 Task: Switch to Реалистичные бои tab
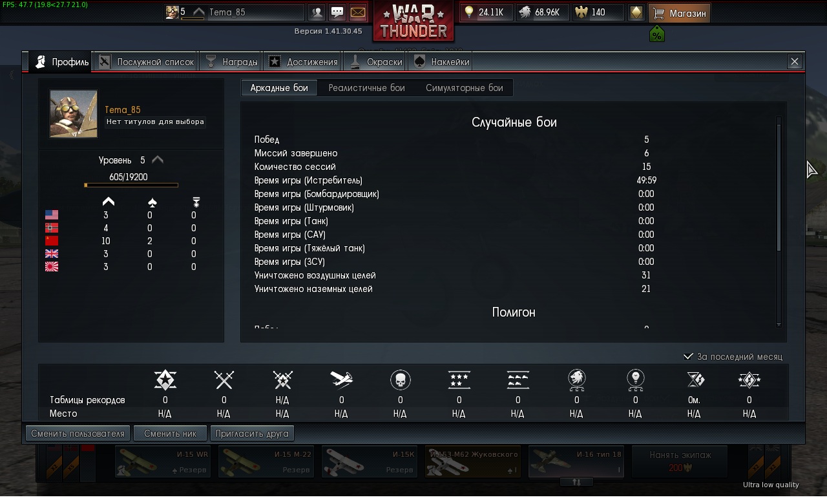pos(366,88)
